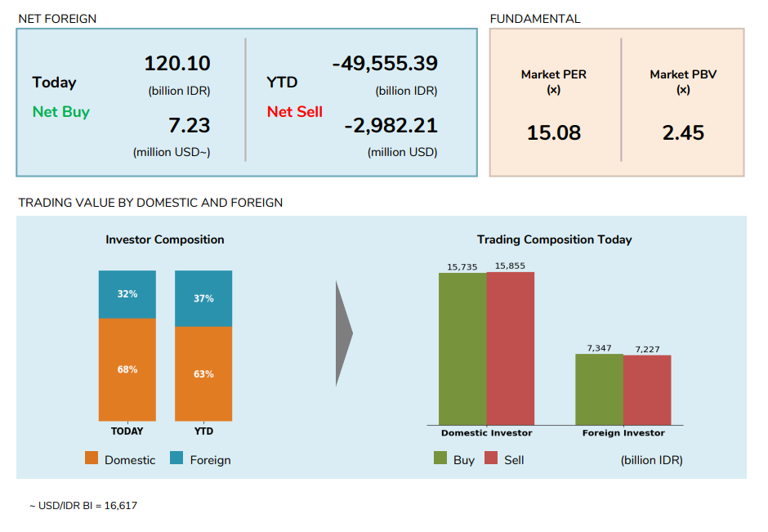
Task: Click the orange Domestic legend swatch
Action: tap(92, 458)
